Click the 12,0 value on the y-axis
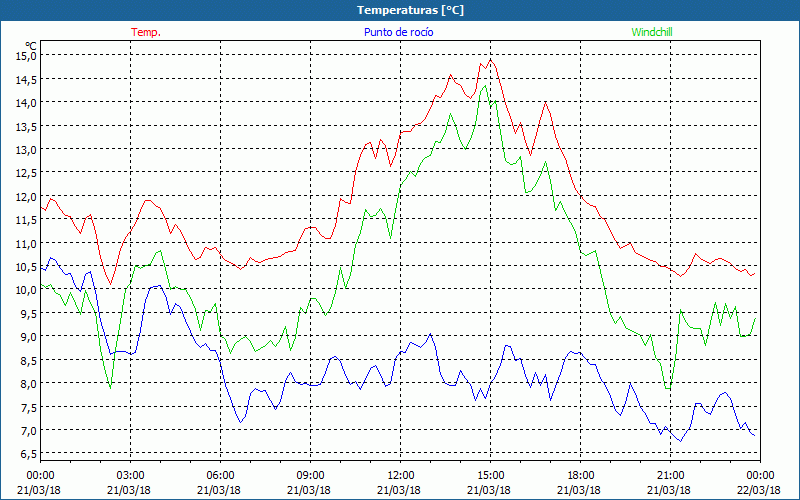This screenshot has height=500, width=800. click(26, 196)
